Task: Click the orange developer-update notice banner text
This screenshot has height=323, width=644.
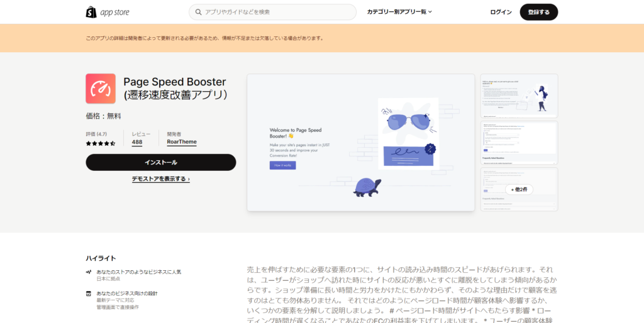Action: click(x=205, y=38)
